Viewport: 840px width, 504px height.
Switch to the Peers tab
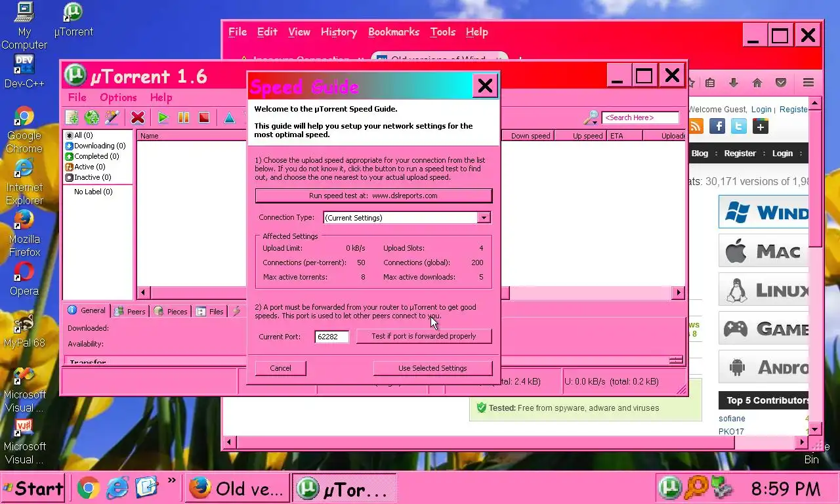129,311
